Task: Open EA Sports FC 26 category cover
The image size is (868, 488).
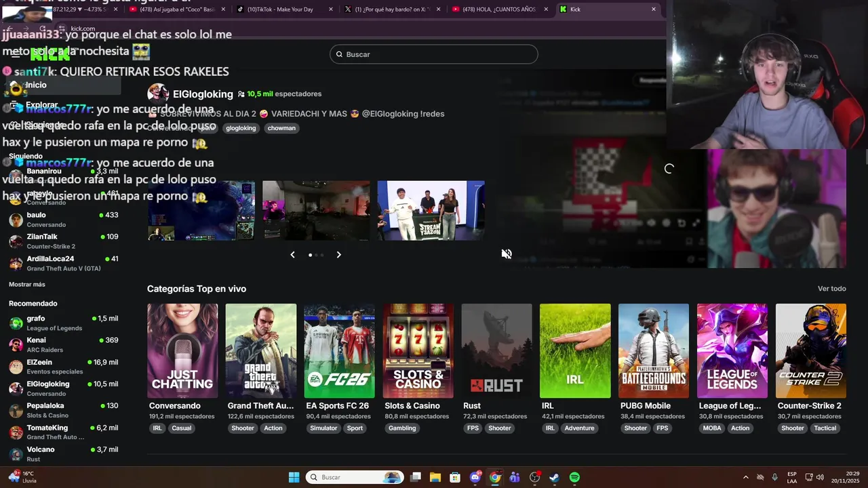Action: click(x=339, y=350)
